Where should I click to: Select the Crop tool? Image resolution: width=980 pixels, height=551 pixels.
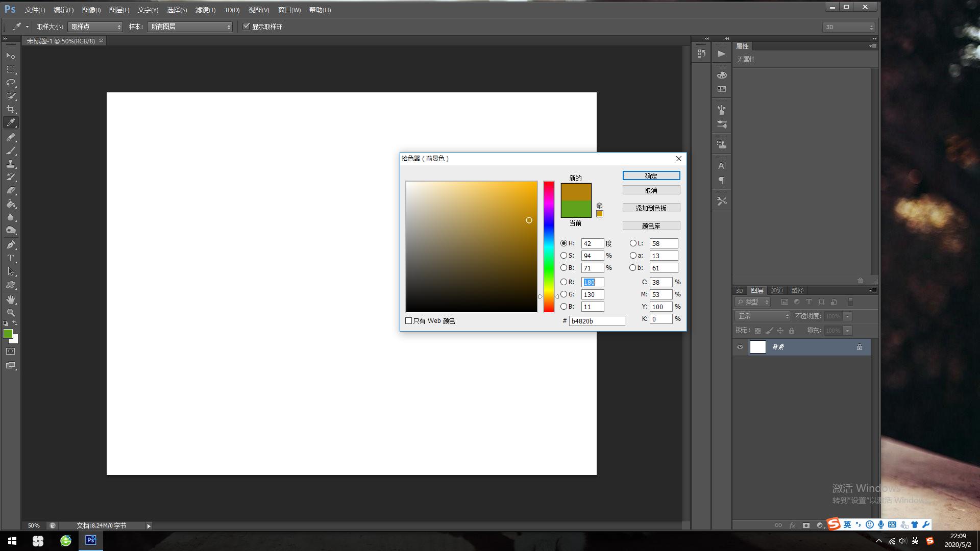11,109
